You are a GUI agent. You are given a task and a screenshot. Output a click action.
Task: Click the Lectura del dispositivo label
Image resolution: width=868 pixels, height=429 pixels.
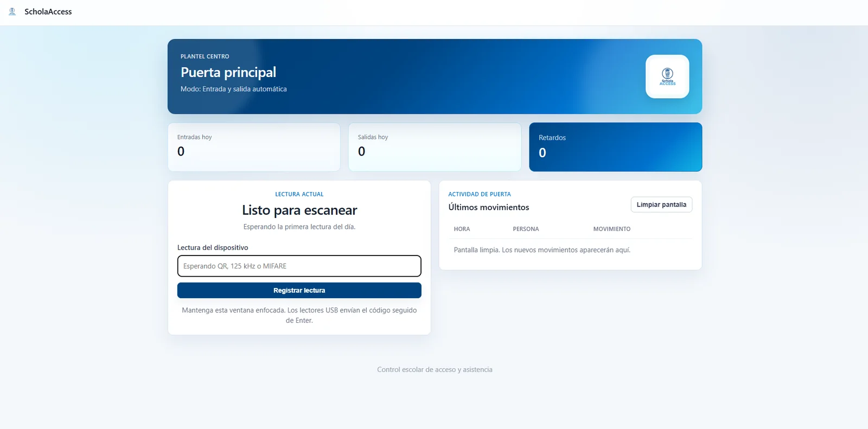213,247
